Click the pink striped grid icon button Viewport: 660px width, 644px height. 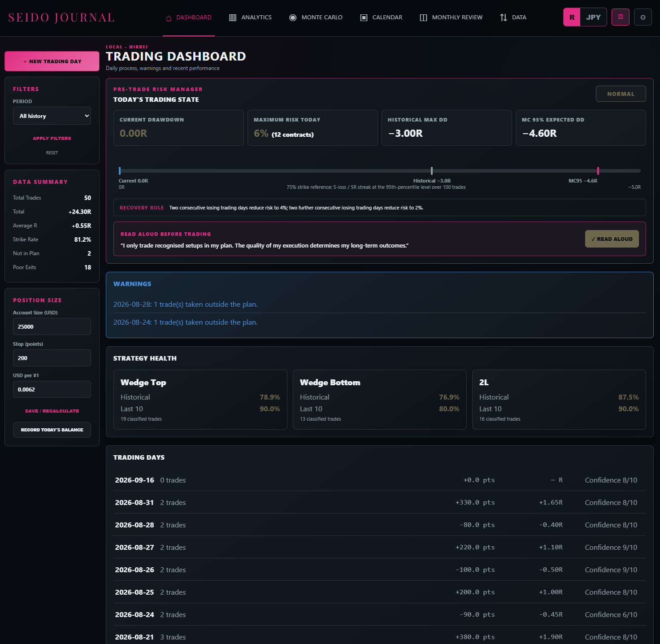point(621,17)
